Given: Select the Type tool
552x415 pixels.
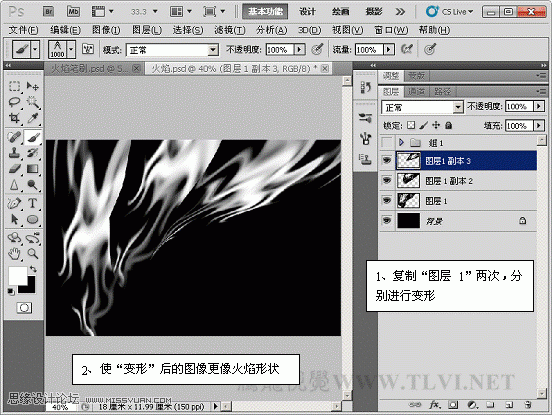Looking at the screenshot, I should tap(33, 203).
